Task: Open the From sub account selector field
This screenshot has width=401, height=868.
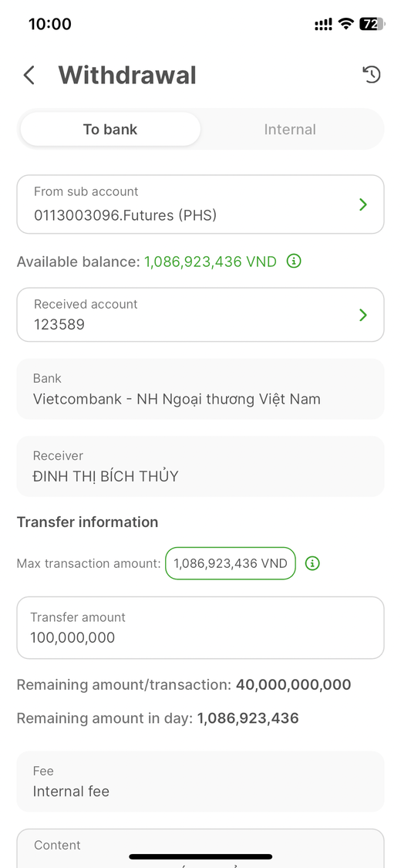Action: click(200, 204)
